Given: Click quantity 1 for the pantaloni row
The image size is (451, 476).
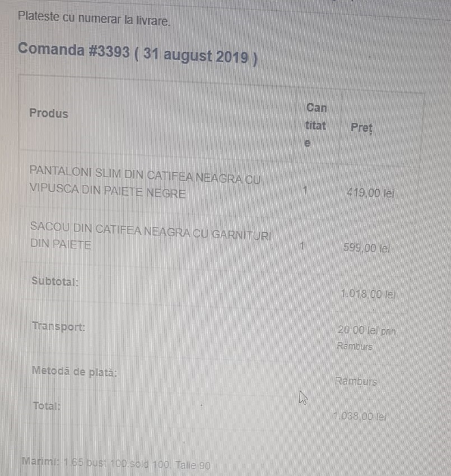Looking at the screenshot, I should [x=305, y=191].
